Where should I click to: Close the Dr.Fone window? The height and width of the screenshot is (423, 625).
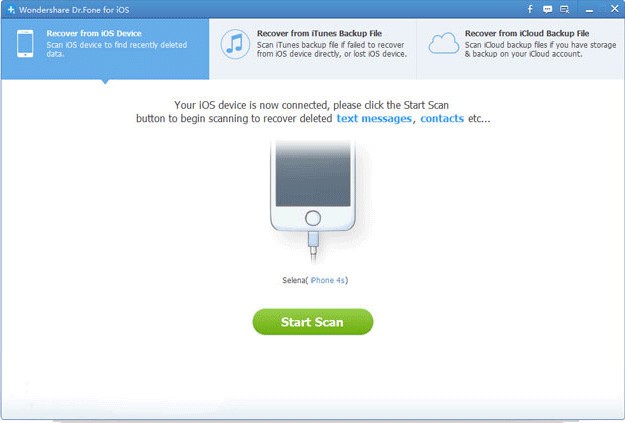coord(615,9)
